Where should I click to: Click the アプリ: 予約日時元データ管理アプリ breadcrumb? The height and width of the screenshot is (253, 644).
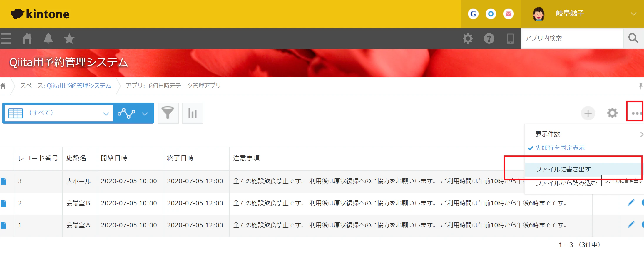pyautogui.click(x=173, y=86)
